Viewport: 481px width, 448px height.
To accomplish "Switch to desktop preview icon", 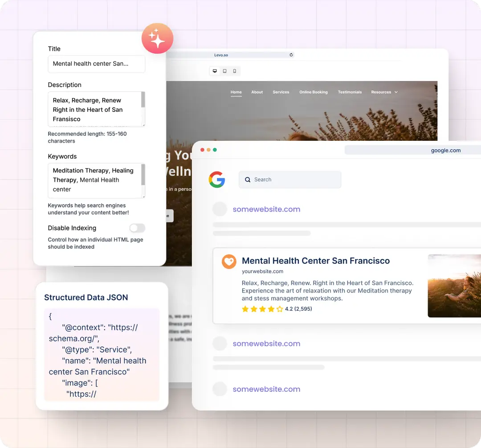I will (215, 71).
